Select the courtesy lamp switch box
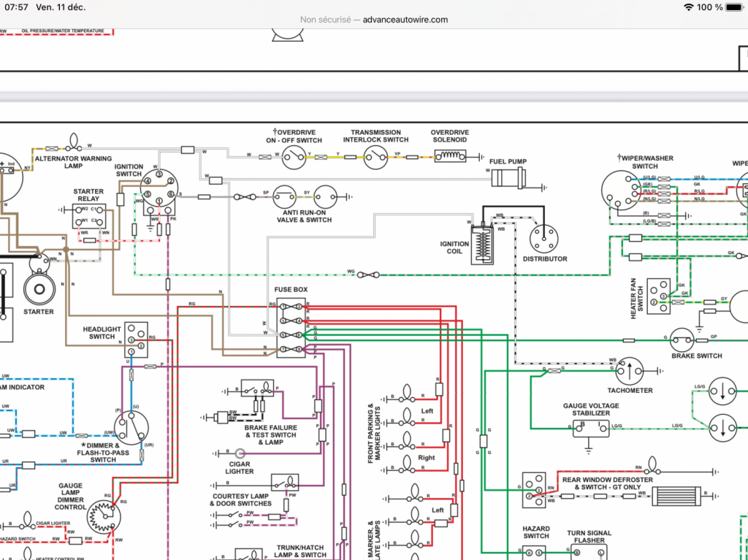748x560 pixels. pos(285,483)
